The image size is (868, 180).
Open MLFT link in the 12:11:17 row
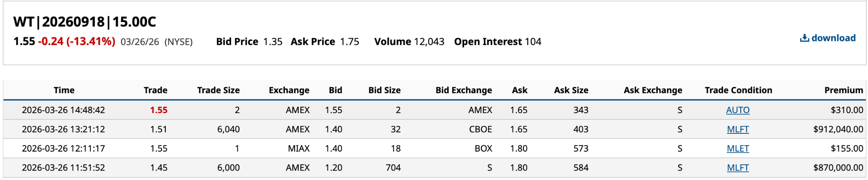737,149
